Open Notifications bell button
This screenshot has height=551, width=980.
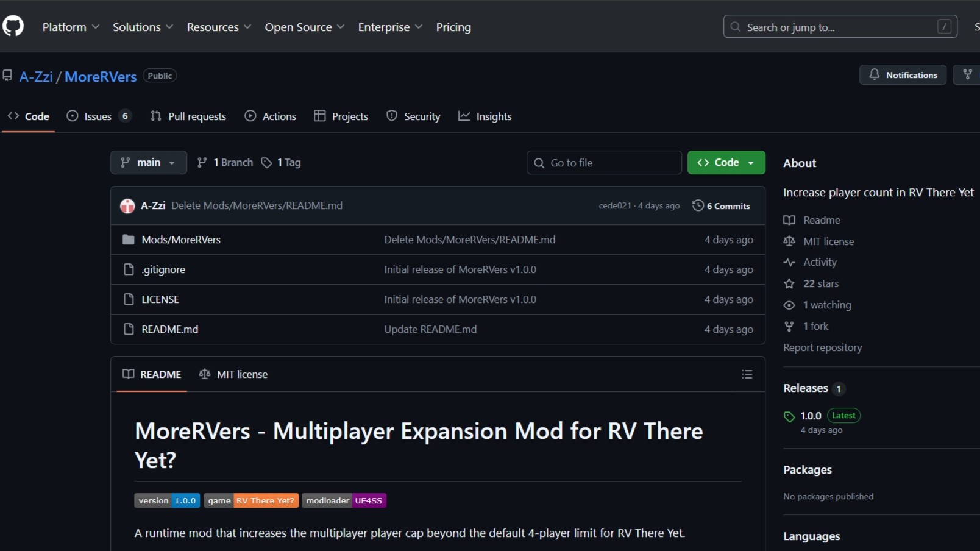tap(903, 75)
